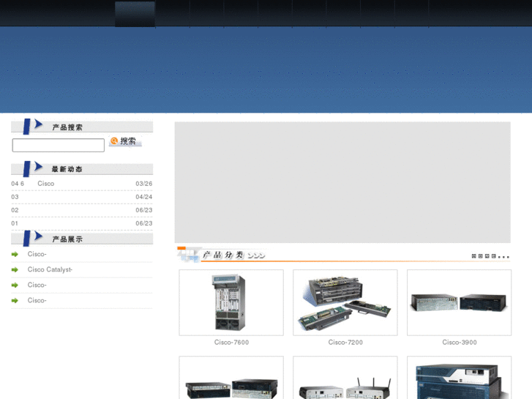The image size is (532, 399).
Task: Click the Cisco-3900 caption text
Action: coord(460,343)
